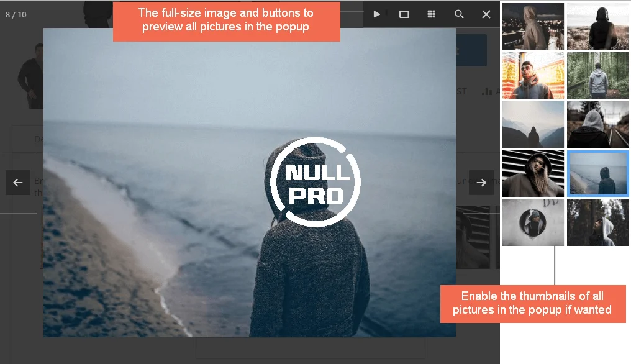This screenshot has height=364, width=631.
Task: Pick the railway tracks hooded person thumbnail
Action: [597, 124]
